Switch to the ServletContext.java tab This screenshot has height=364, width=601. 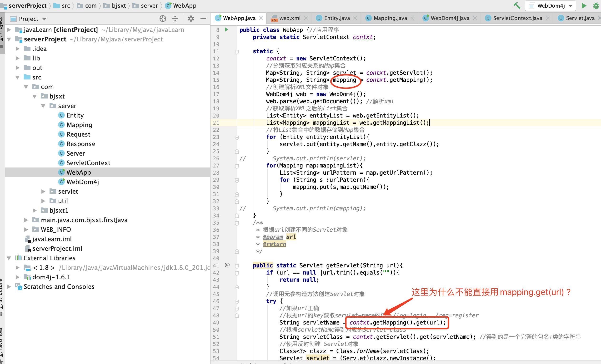click(x=517, y=18)
